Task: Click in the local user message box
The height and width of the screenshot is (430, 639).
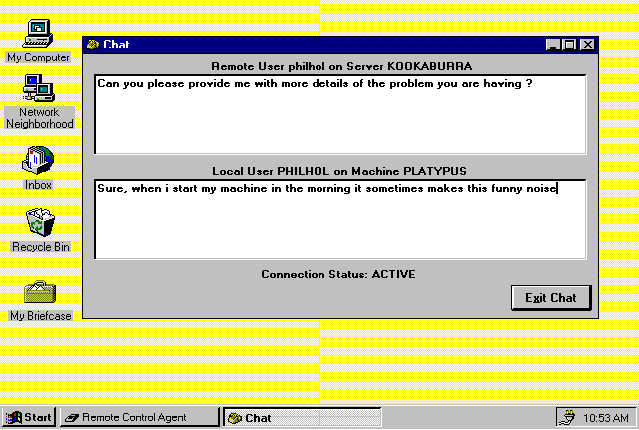Action: 340,218
